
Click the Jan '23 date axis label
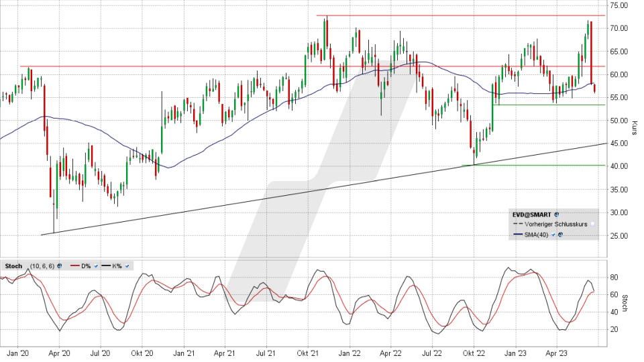point(515,353)
